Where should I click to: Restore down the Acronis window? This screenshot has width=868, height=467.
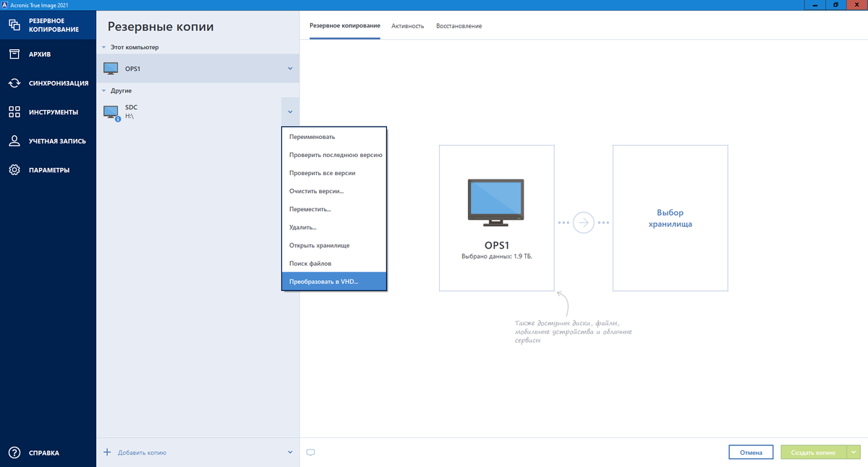point(836,4)
